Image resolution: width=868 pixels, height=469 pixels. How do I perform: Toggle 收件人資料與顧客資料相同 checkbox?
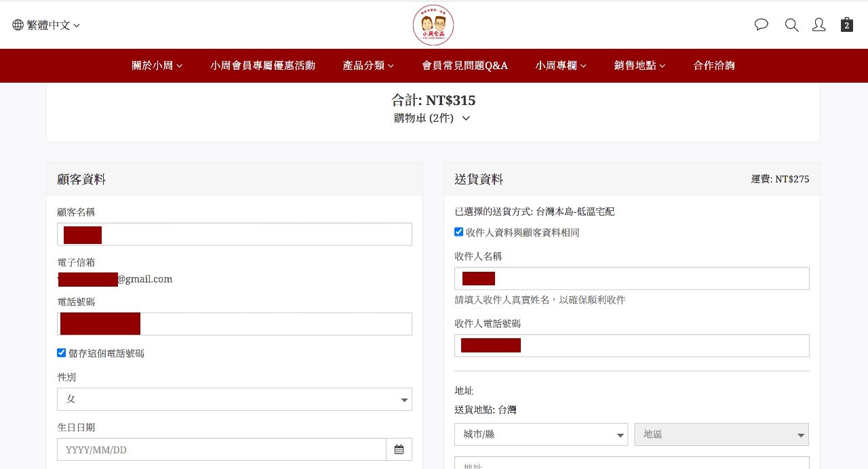pyautogui.click(x=459, y=232)
